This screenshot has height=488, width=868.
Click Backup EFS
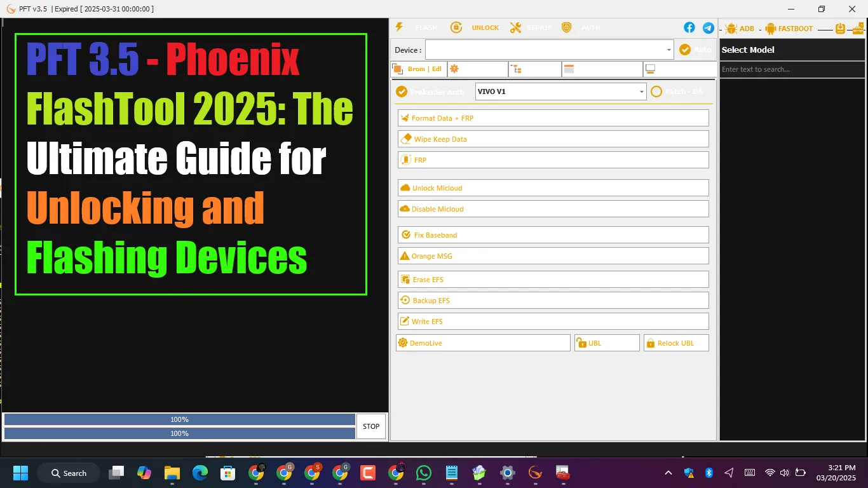point(553,300)
